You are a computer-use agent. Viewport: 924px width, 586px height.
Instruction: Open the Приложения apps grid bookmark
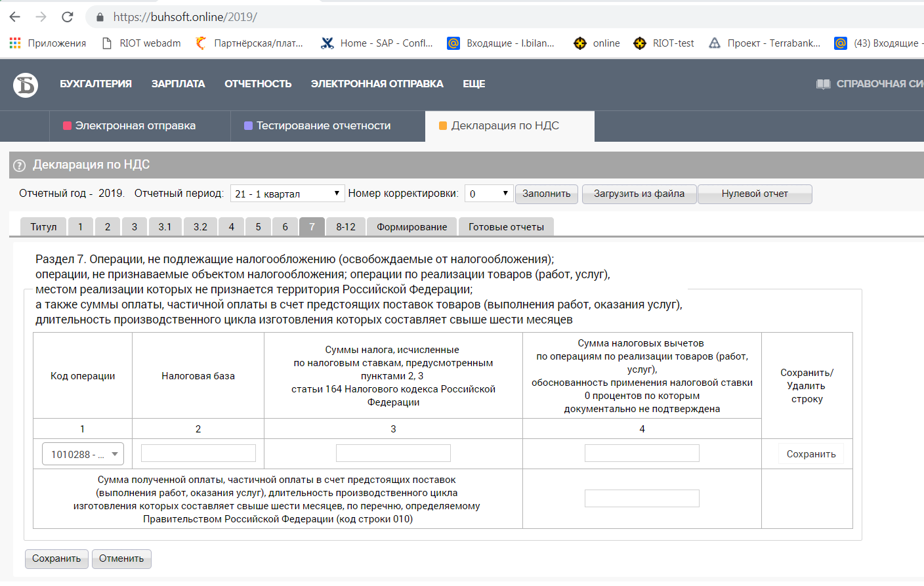tap(47, 43)
